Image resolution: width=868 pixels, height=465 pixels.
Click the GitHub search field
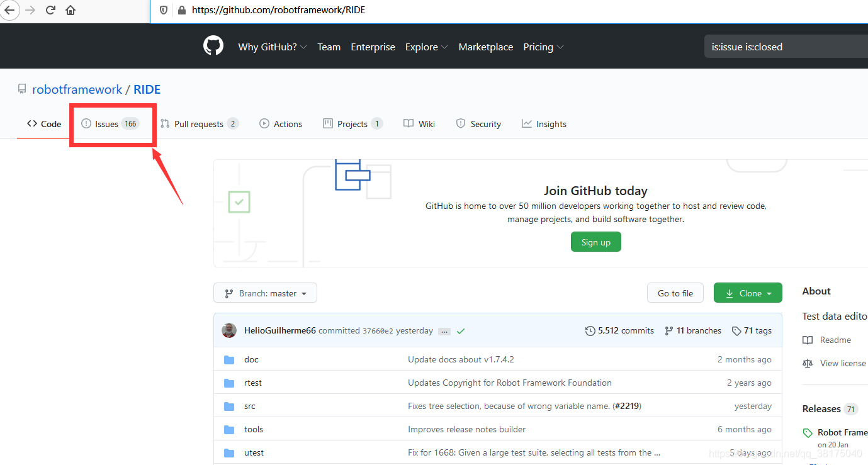tap(786, 47)
